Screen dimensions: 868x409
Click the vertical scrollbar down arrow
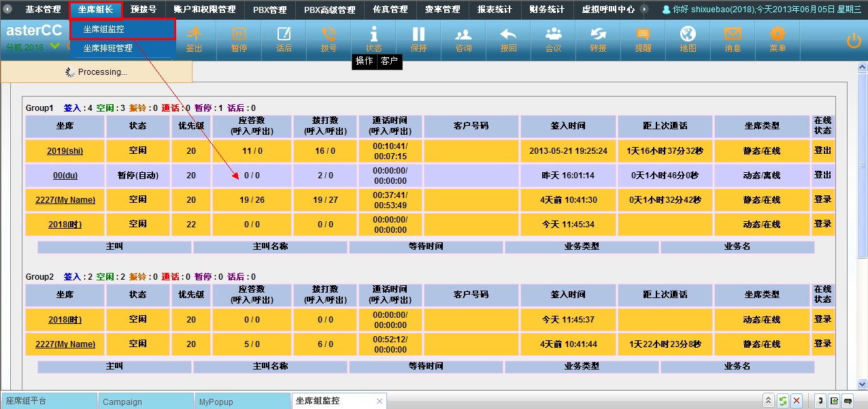[862, 384]
